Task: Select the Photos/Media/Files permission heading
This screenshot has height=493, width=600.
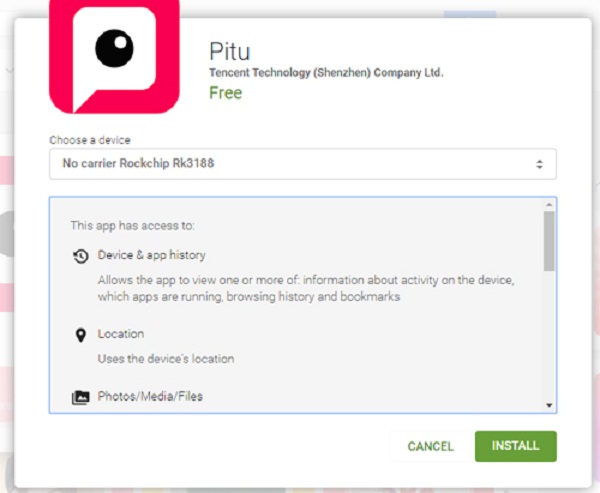Action: pyautogui.click(x=150, y=396)
